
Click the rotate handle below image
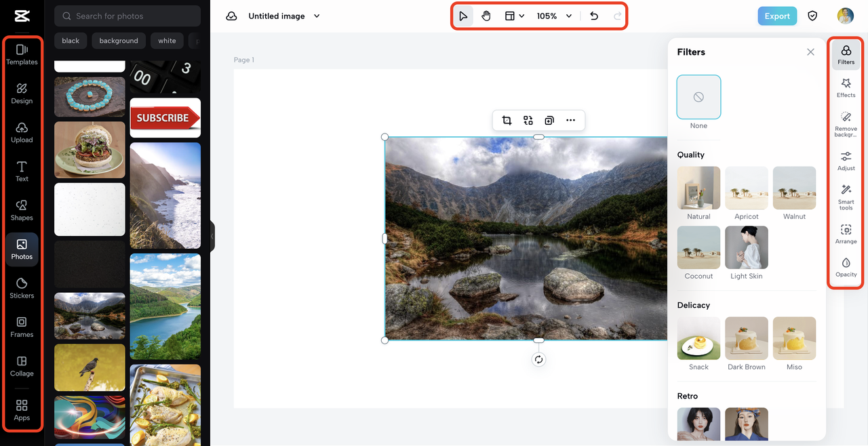point(538,360)
